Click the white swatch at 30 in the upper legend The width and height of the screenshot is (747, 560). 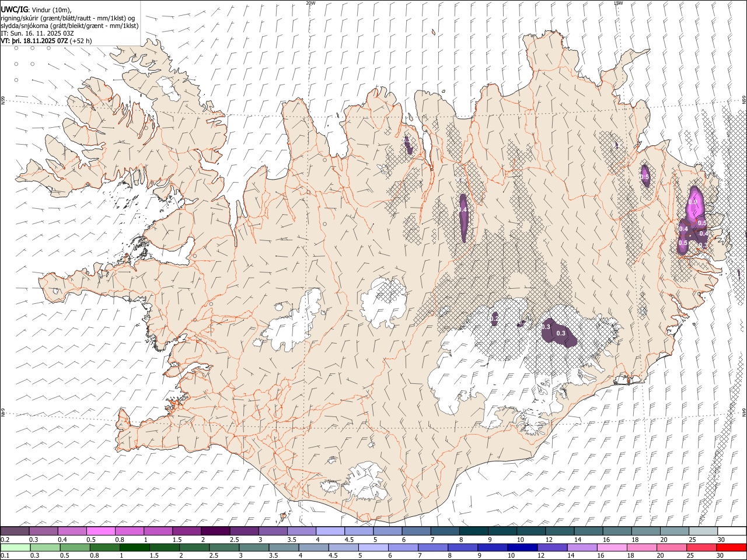point(731,531)
